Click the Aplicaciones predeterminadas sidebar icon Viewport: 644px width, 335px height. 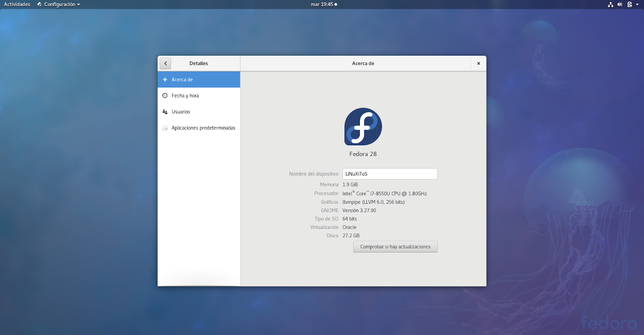pyautogui.click(x=165, y=128)
